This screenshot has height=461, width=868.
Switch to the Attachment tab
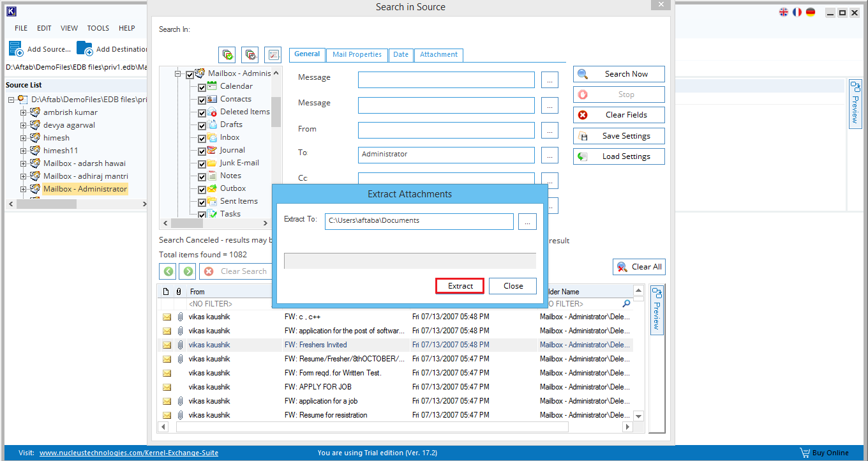click(x=438, y=55)
